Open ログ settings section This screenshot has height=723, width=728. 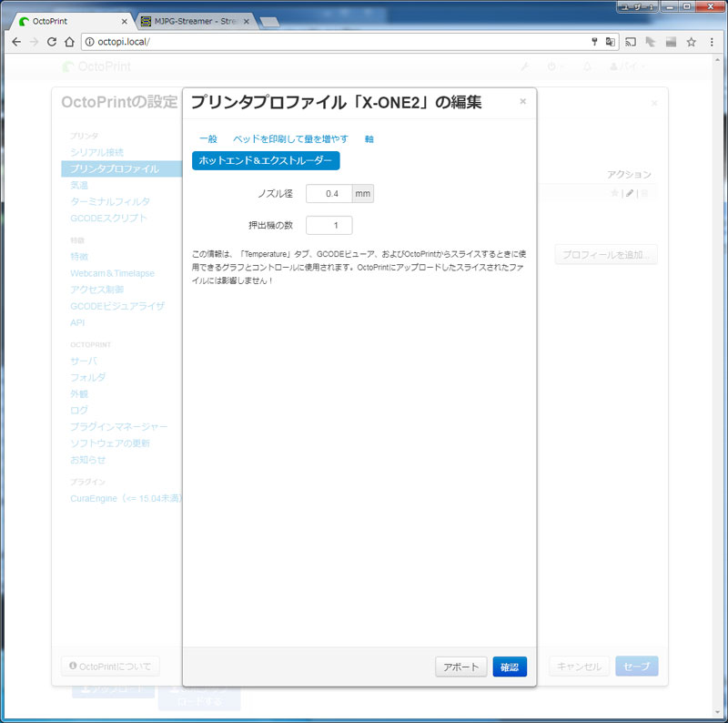coord(79,411)
